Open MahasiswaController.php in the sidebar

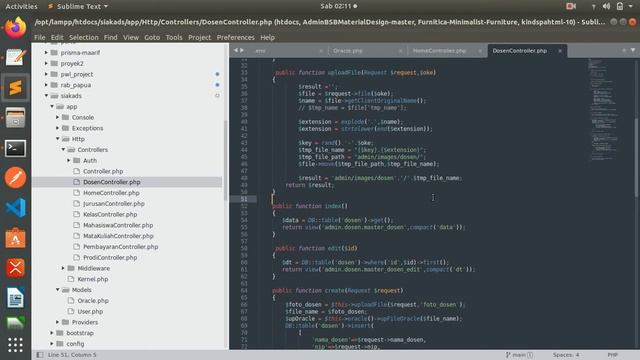pyautogui.click(x=118, y=225)
